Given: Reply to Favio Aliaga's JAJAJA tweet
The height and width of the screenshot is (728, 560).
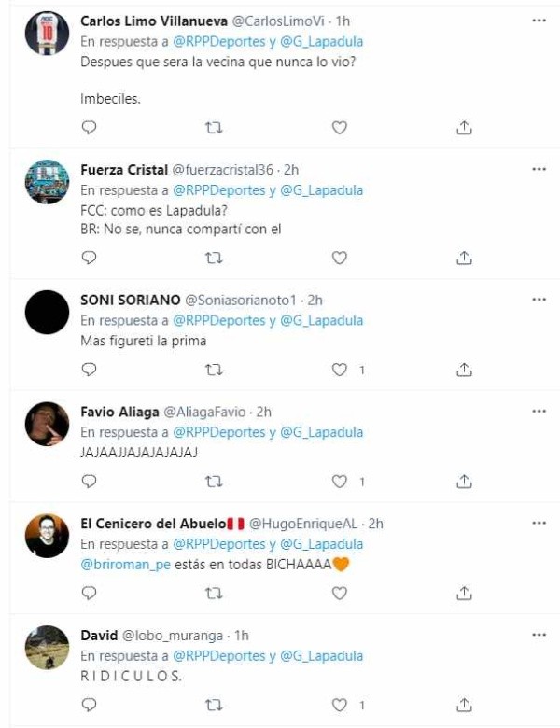Looking at the screenshot, I should 89,482.
